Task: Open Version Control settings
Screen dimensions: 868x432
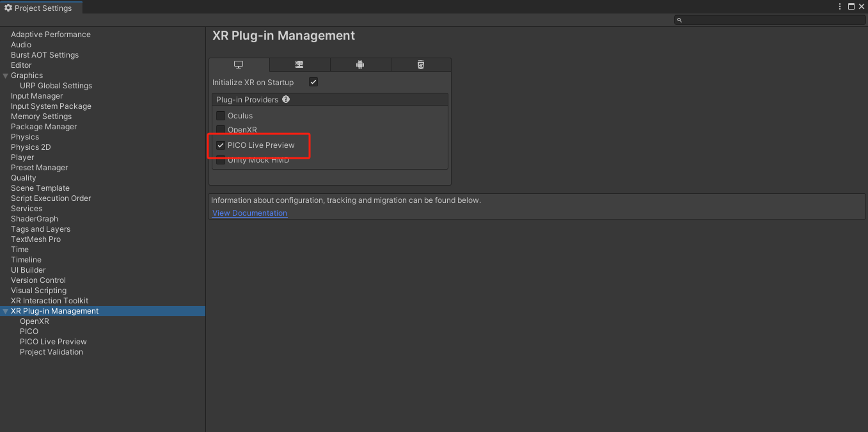Action: point(38,280)
